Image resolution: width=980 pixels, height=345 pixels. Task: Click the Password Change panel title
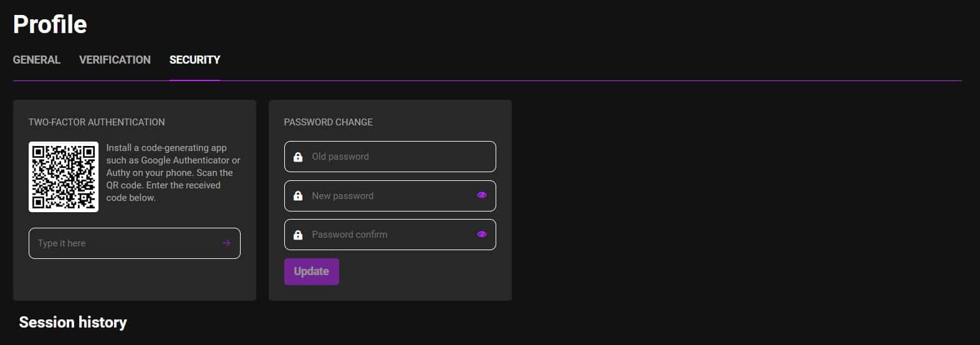click(328, 122)
